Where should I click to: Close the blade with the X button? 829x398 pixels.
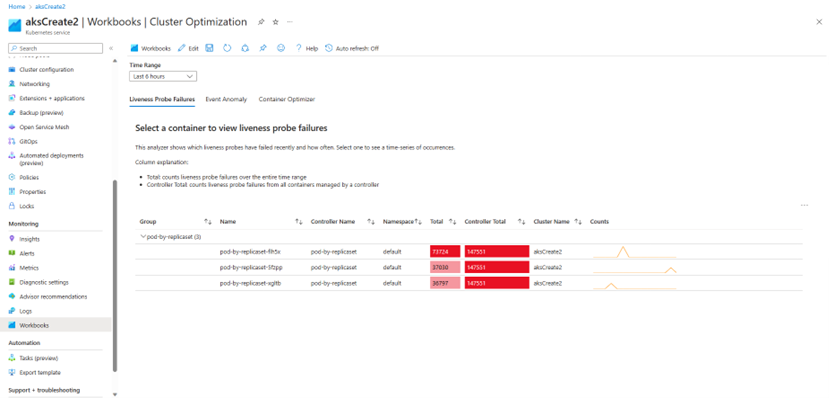[819, 22]
